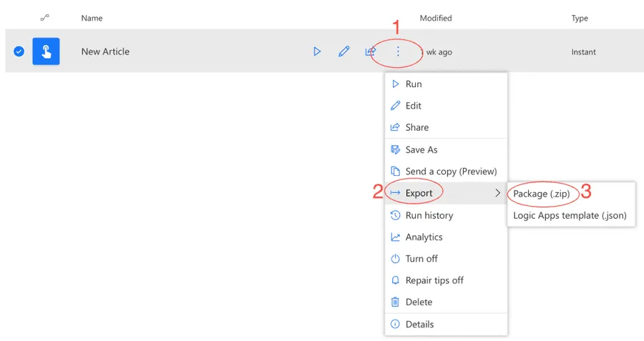Choose Logic Apps template (.json) option
Screen dimensions: 644x341
pyautogui.click(x=570, y=215)
